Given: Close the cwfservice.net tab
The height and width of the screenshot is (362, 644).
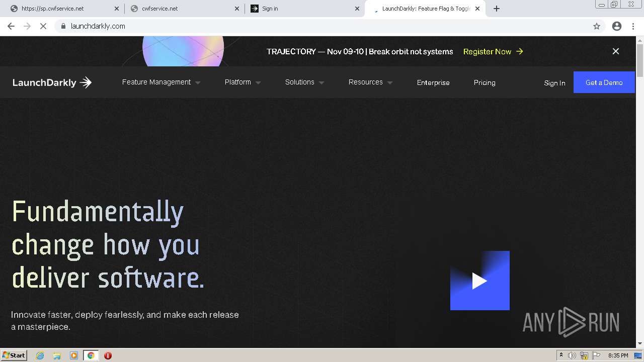Looking at the screenshot, I should pos(237,9).
